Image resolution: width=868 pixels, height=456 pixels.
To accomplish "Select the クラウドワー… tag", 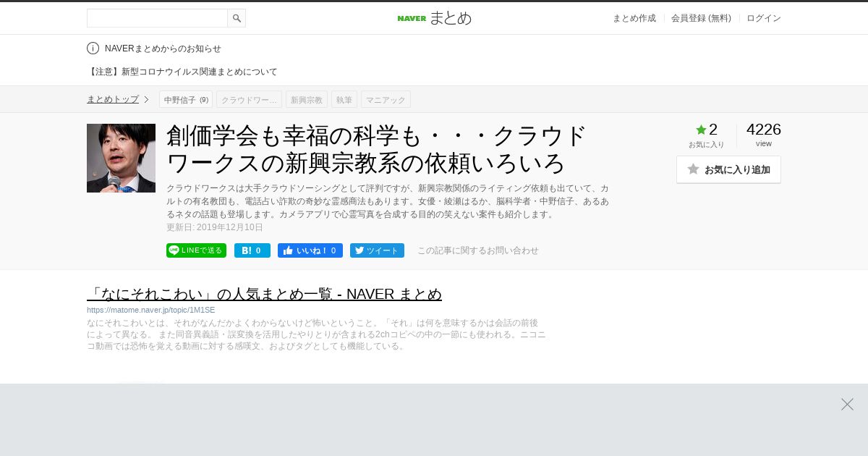I will [x=249, y=99].
